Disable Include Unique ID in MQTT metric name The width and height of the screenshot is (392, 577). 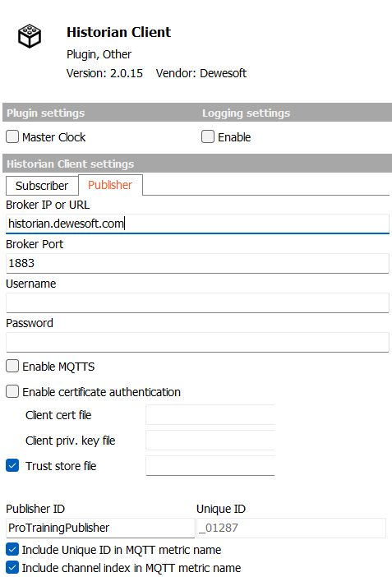click(12, 549)
